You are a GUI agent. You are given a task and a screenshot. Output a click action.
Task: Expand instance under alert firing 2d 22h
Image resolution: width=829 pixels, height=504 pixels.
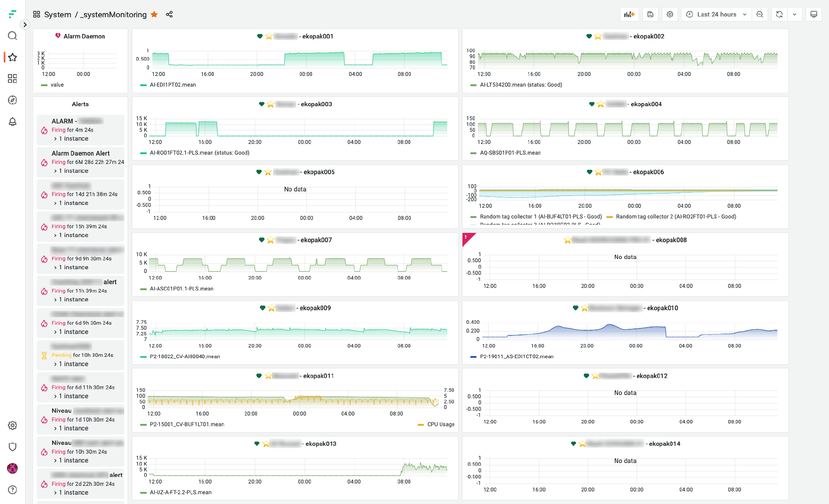[x=71, y=493]
